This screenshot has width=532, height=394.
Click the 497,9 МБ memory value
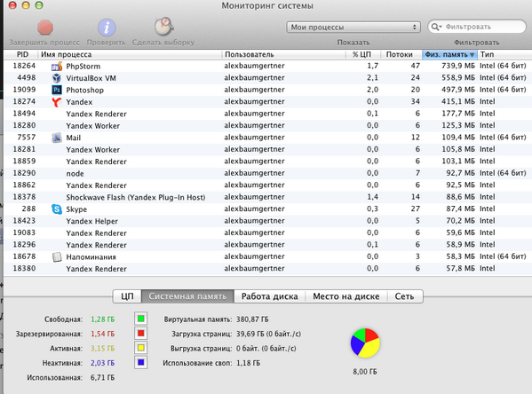(458, 90)
